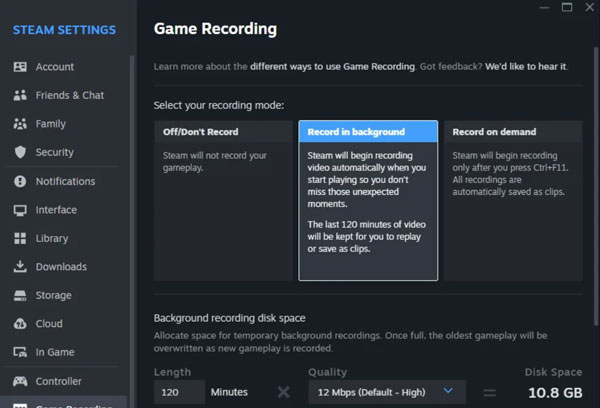
Task: Close the Steam Settings window
Action: click(x=590, y=7)
